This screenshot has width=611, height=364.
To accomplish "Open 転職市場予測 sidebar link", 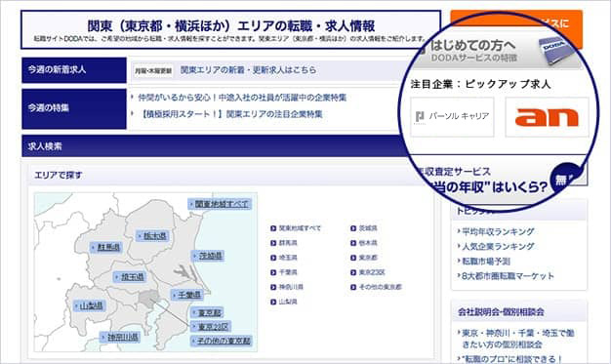I will (486, 262).
